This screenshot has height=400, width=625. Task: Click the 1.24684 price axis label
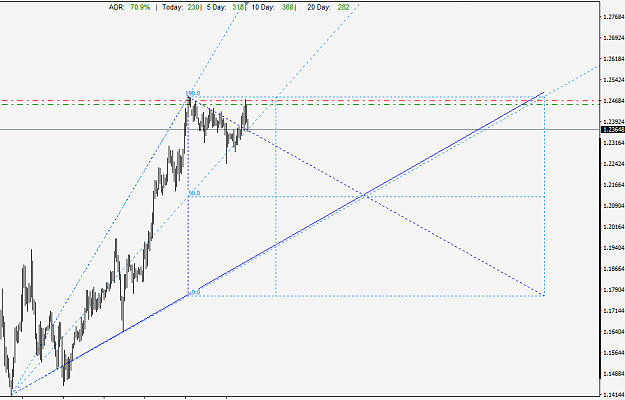(613, 101)
